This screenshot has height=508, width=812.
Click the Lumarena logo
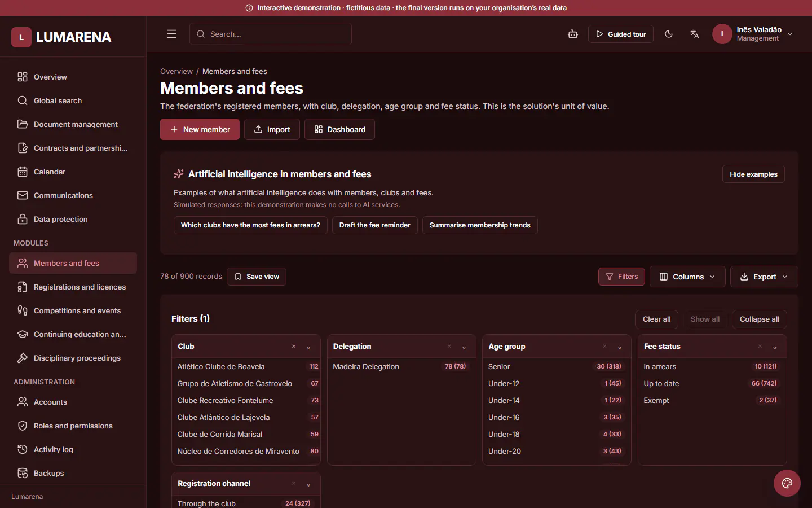(x=61, y=37)
